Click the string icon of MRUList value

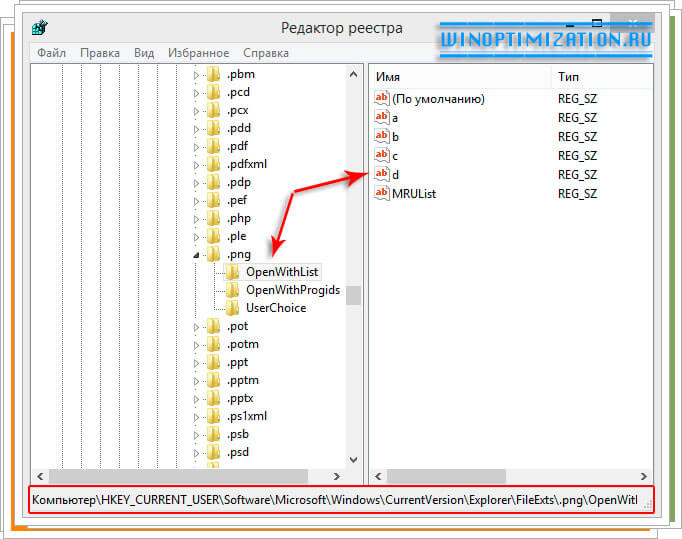point(381,193)
